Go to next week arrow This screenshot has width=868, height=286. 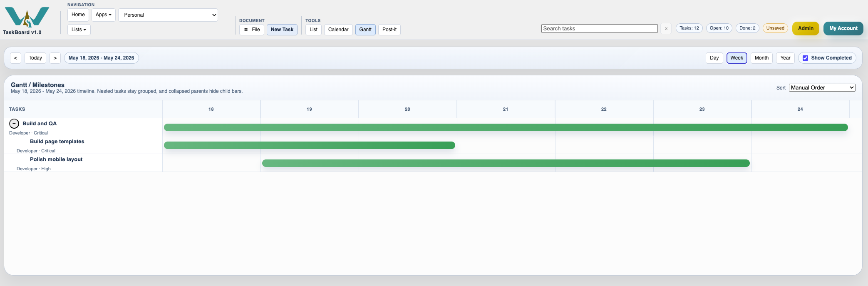pyautogui.click(x=55, y=58)
